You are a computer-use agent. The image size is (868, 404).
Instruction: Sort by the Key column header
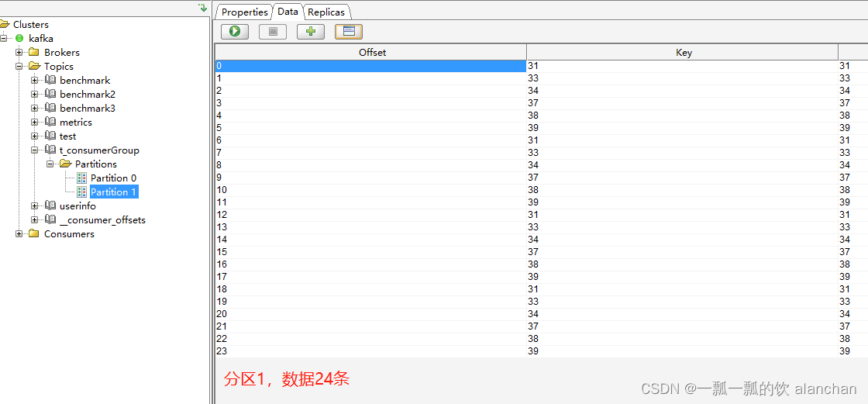point(683,53)
